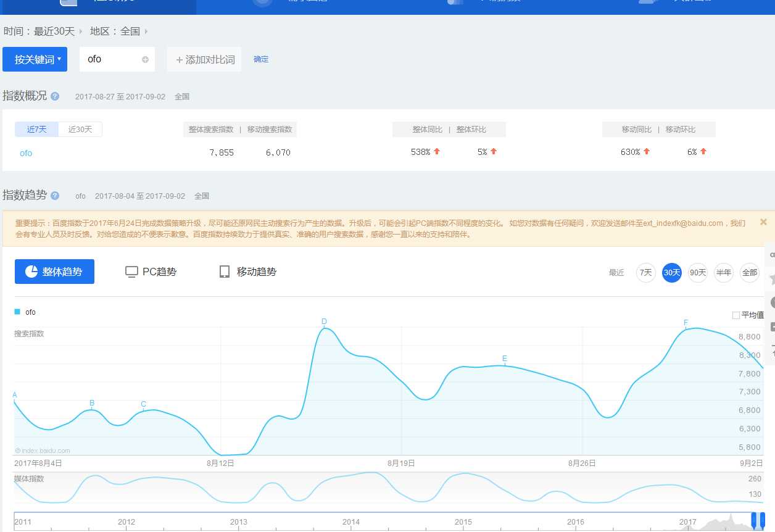This screenshot has height=532, width=775.
Task: Click news marker A on the chart
Action: click(15, 395)
